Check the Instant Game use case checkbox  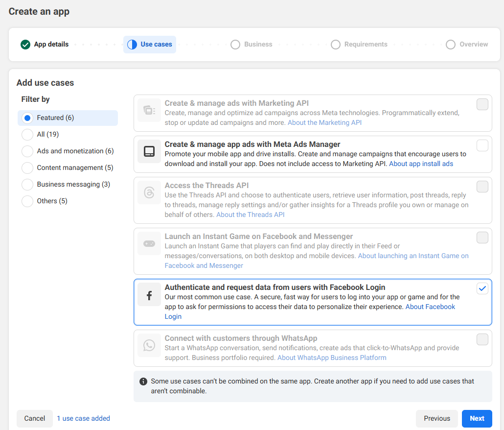(482, 238)
